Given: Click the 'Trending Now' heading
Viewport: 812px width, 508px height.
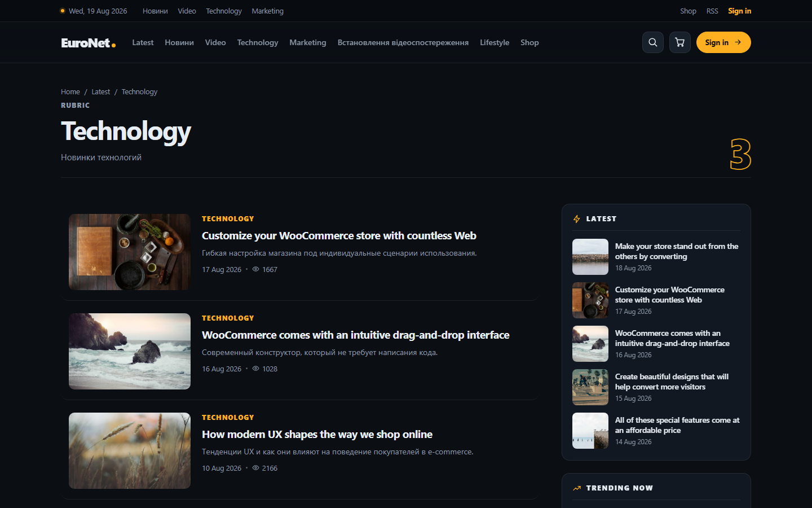Looking at the screenshot, I should pyautogui.click(x=619, y=488).
